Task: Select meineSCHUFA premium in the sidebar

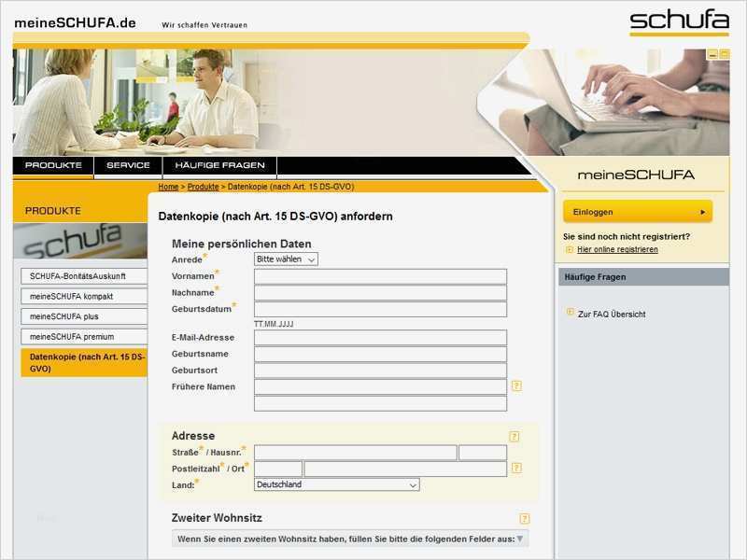Action: pos(84,337)
